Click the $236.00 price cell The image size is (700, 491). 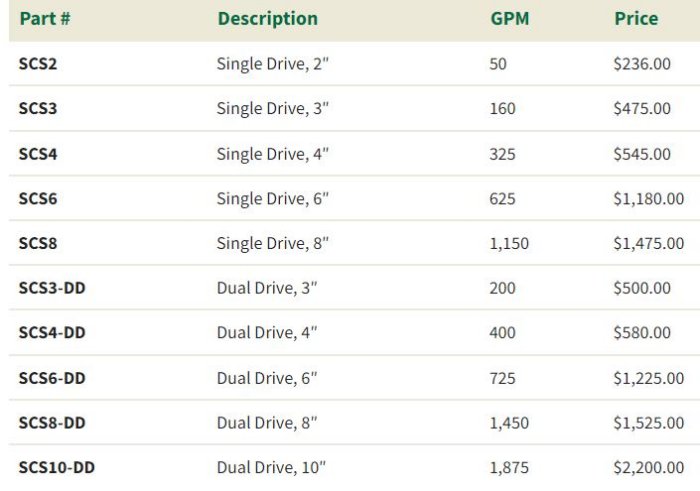[642, 64]
